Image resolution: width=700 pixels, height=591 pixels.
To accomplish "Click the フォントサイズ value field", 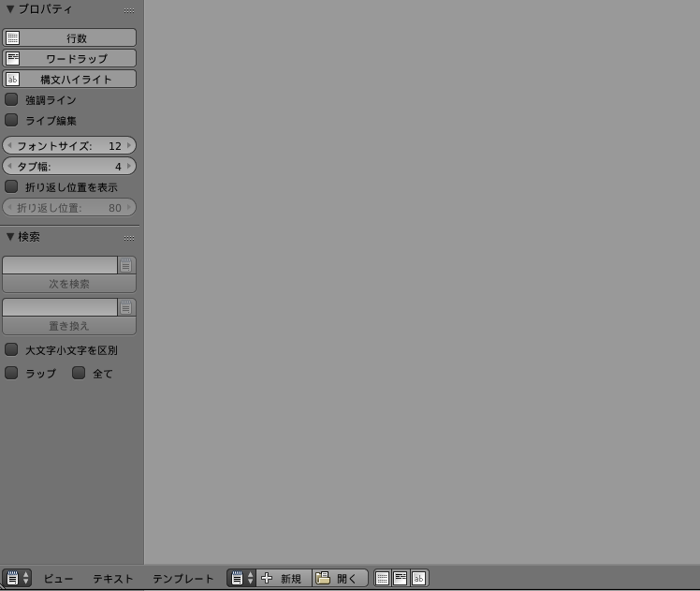I will [69, 145].
